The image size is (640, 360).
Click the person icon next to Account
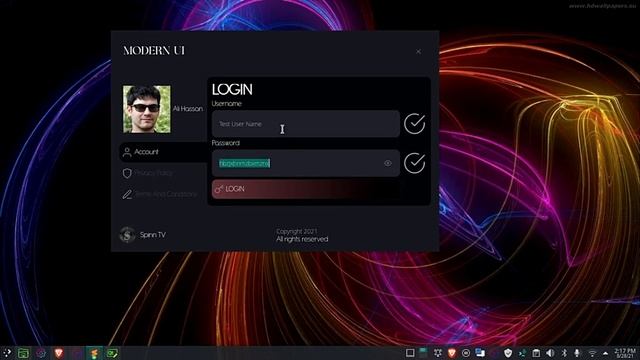click(x=127, y=152)
